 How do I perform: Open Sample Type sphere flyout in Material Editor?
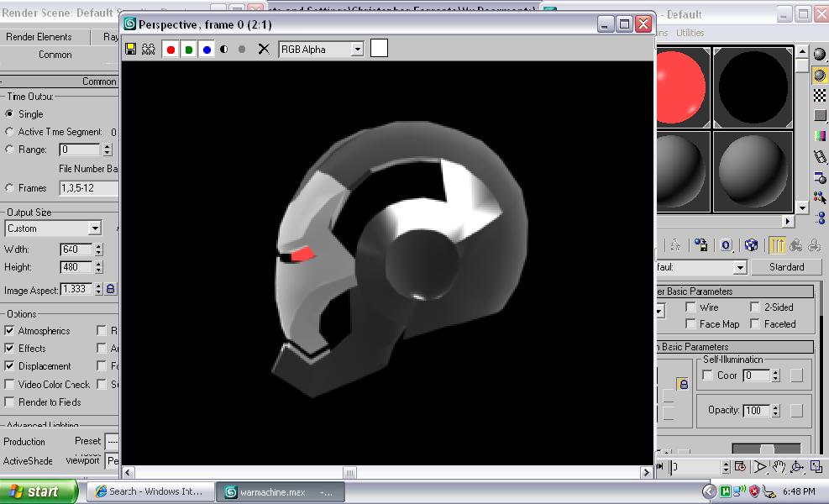[820, 54]
